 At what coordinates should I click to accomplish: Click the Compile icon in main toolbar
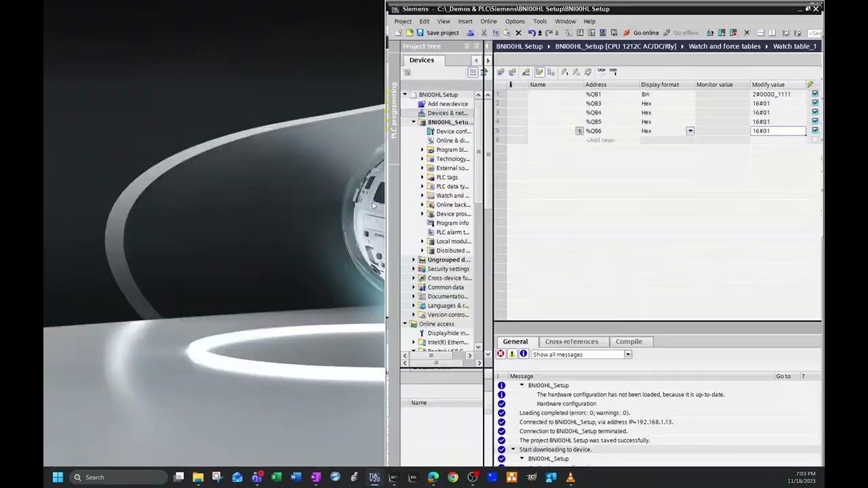pos(569,33)
